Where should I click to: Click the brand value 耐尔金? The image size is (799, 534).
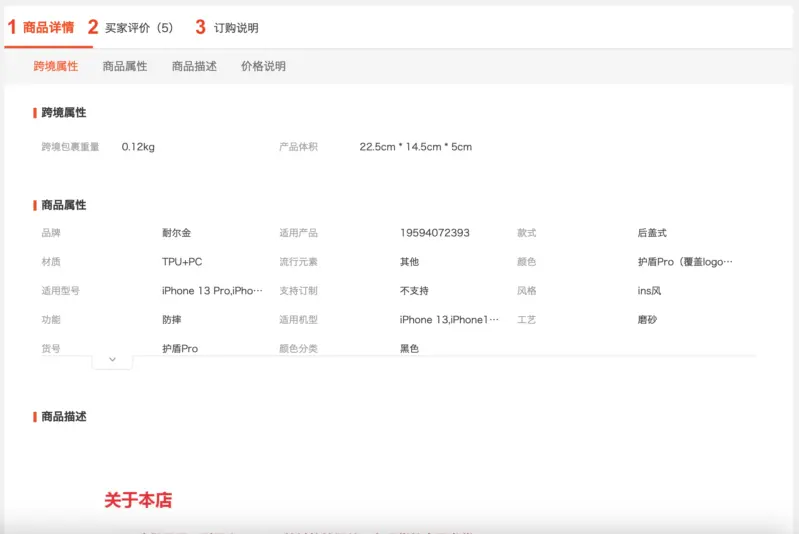pos(176,233)
